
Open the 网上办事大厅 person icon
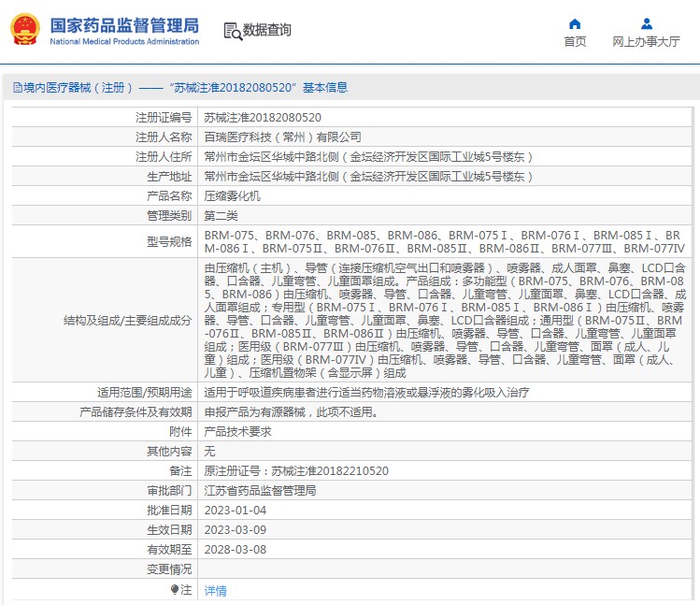point(647,23)
